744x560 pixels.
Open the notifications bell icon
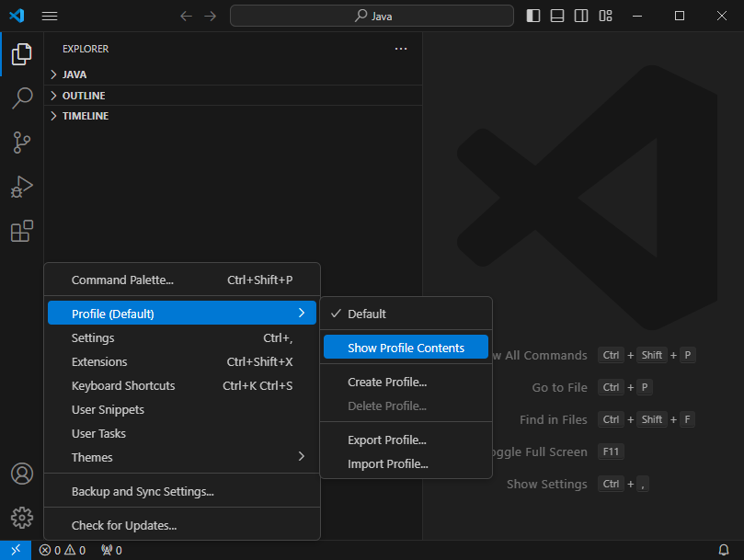724,550
